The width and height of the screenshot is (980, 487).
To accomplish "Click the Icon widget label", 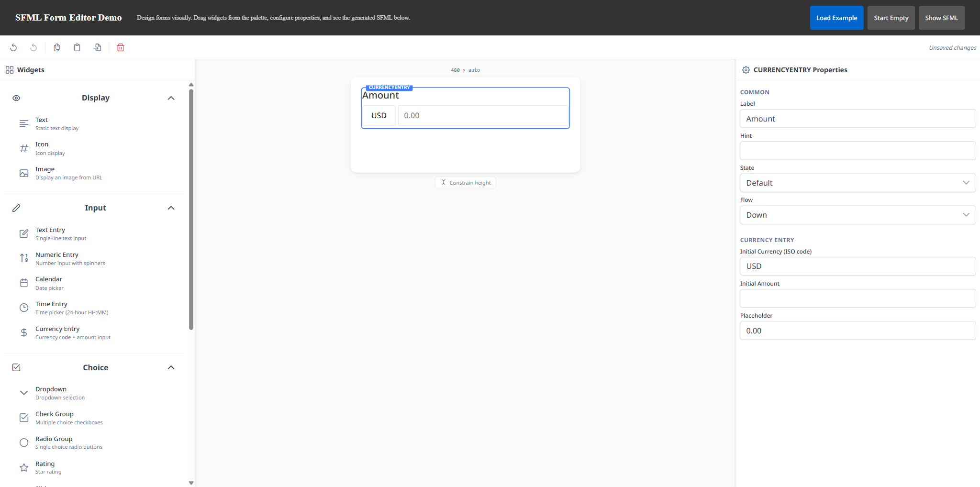I will click(x=42, y=144).
